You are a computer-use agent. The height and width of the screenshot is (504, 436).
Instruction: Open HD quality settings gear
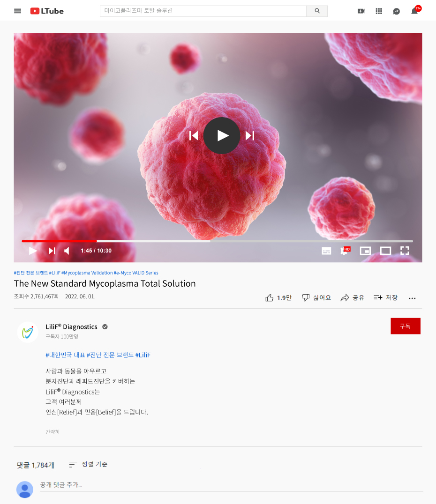[345, 251]
